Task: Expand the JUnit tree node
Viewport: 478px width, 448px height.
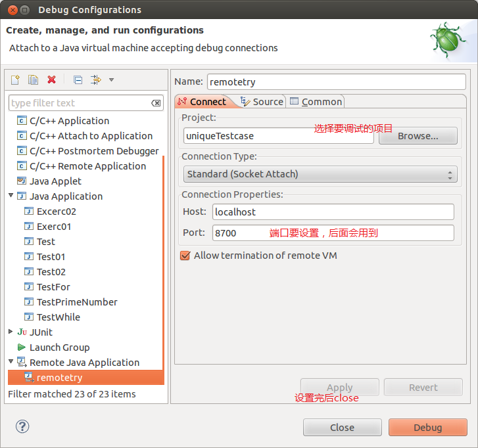Action: 11,331
